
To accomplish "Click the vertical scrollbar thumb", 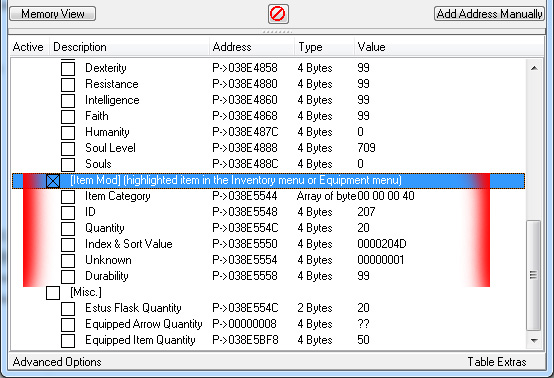I will point(534,276).
